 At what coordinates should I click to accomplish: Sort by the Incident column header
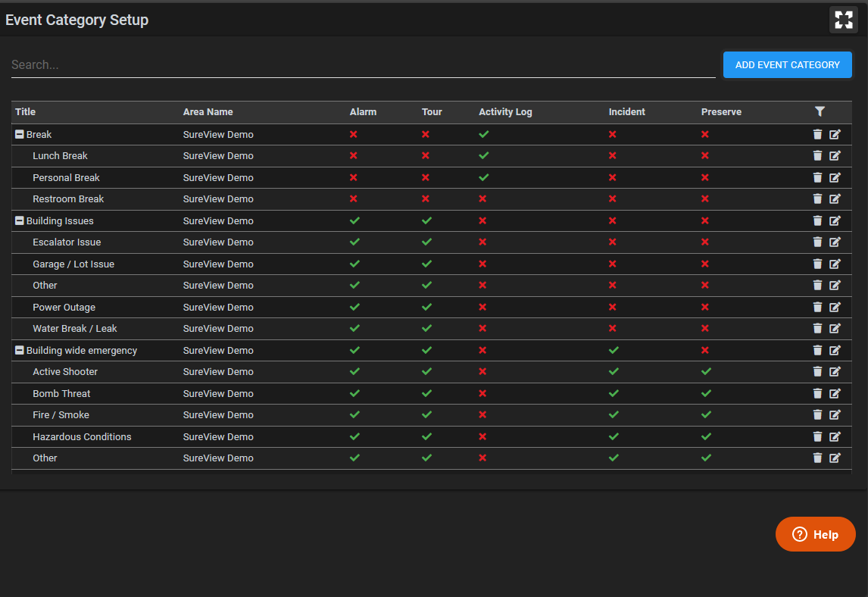point(626,112)
